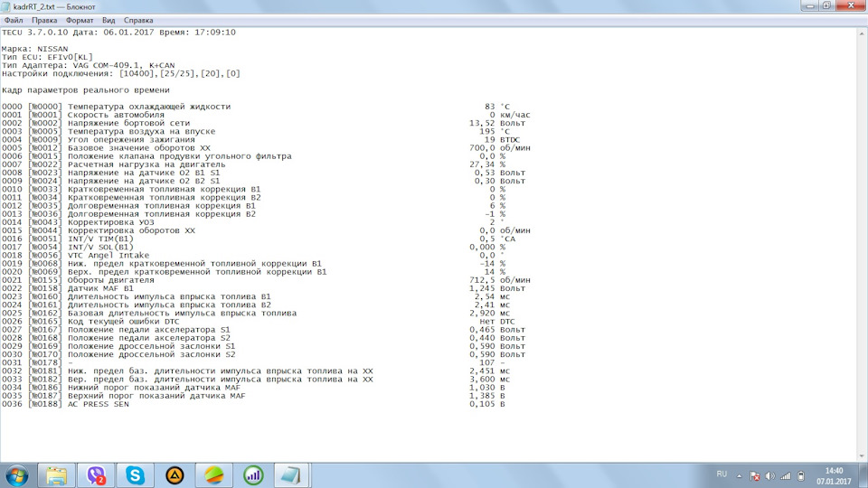The width and height of the screenshot is (868, 488).
Task: Click the text 'Тип ECU: EFIV0[KL]'
Action: (47, 57)
